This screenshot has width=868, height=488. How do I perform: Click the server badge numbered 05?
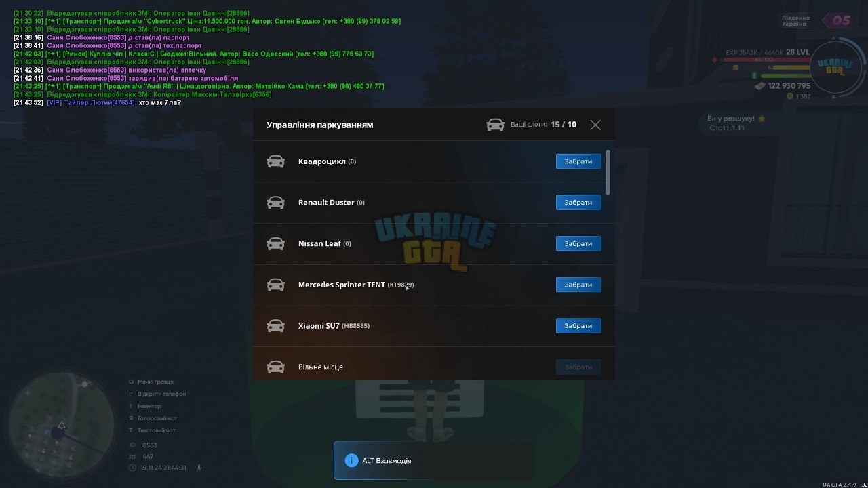click(839, 20)
